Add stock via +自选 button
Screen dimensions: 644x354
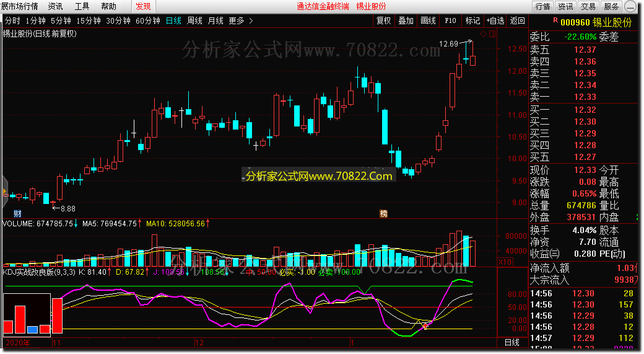click(495, 20)
